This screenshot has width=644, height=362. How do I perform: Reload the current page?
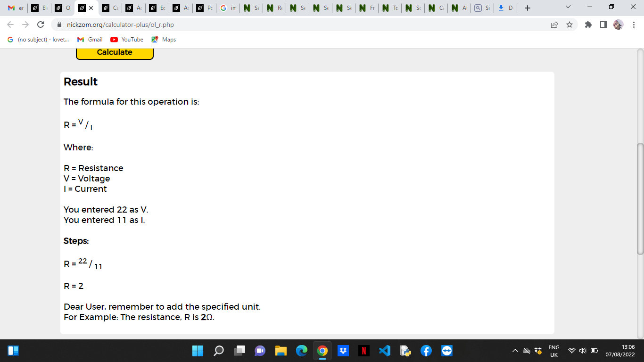tap(41, 25)
